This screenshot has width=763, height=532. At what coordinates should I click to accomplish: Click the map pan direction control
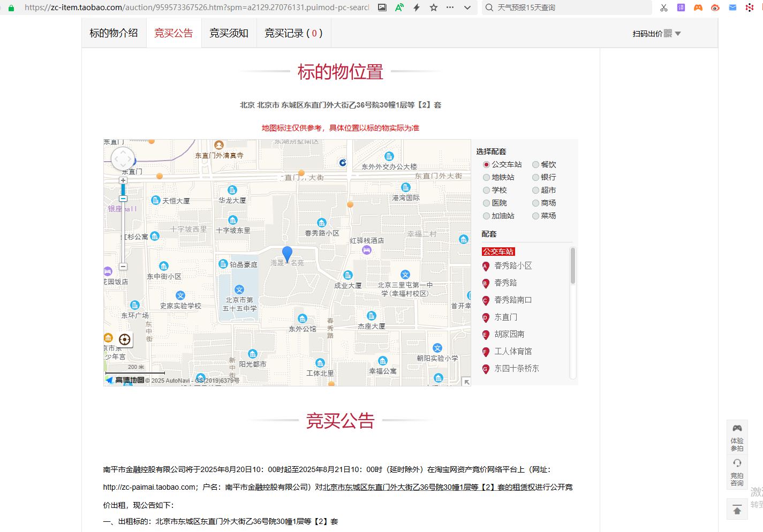point(123,159)
